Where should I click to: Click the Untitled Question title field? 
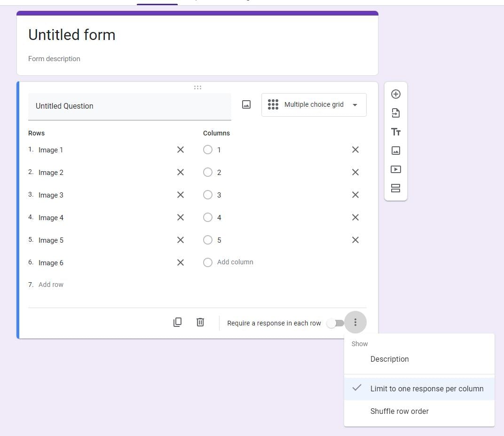tap(129, 106)
